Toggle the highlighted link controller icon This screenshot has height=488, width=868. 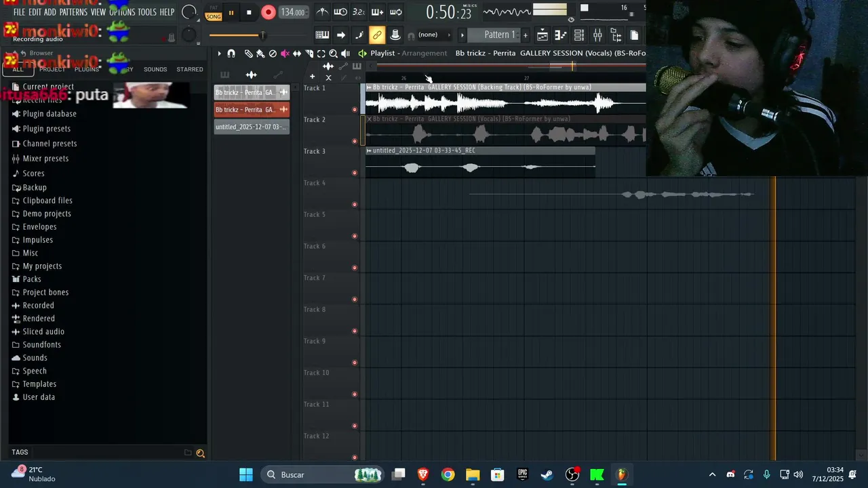pyautogui.click(x=377, y=35)
